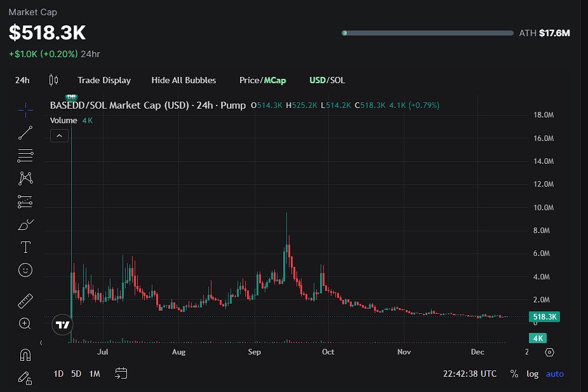Open the long position forecasting tool
This screenshot has height=392, width=588.
coord(25,202)
